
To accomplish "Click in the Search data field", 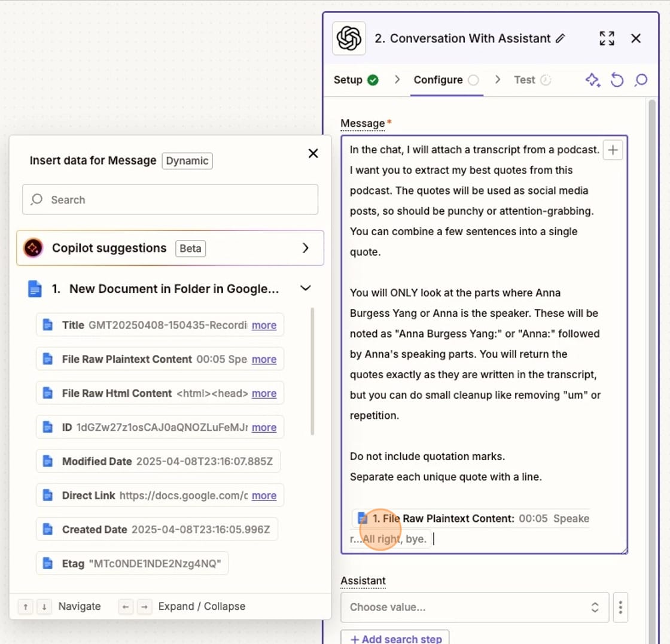I will coord(170,199).
